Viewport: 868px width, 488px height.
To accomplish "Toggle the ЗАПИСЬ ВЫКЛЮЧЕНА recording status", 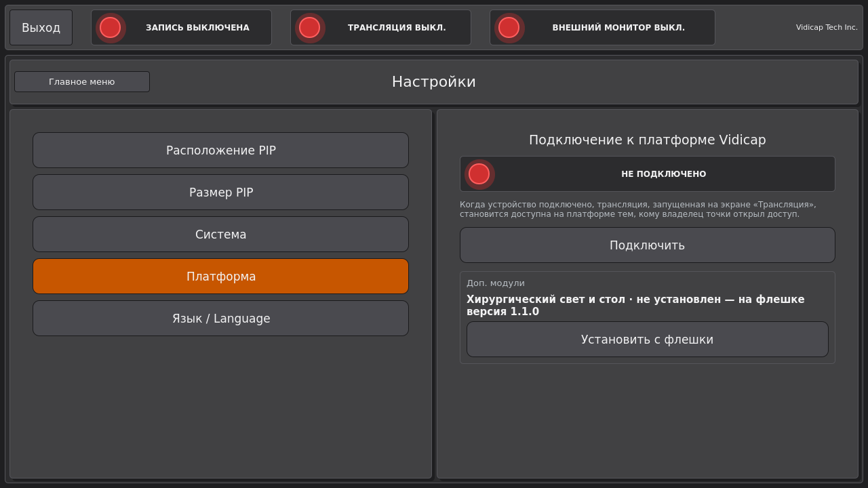I will click(181, 28).
